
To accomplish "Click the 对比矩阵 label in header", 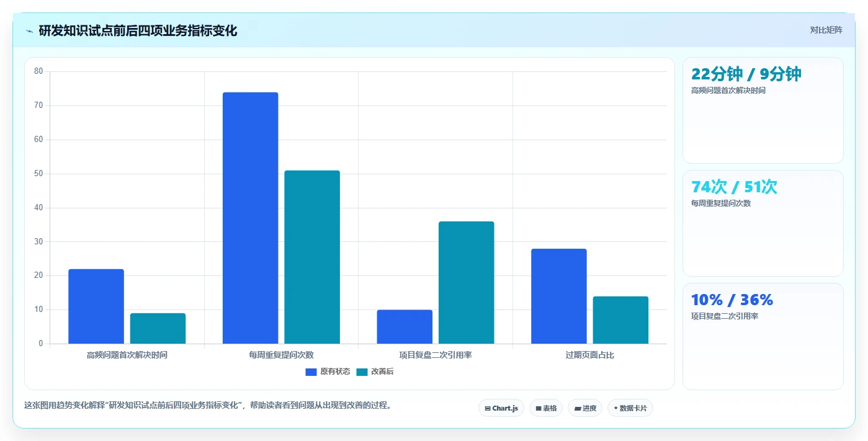I will click(826, 30).
